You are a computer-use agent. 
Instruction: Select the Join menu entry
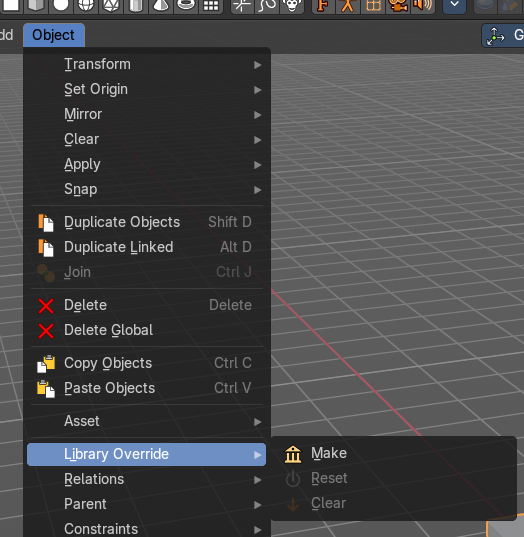(x=147, y=272)
